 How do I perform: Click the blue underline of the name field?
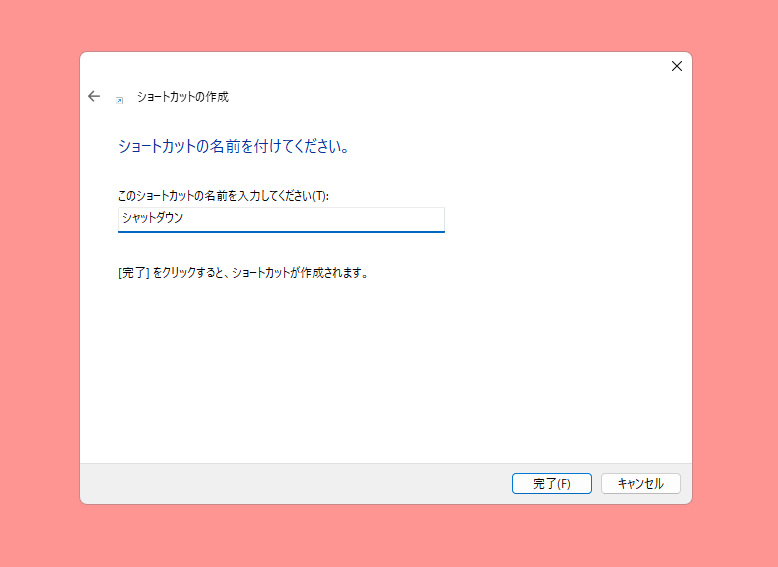(281, 231)
